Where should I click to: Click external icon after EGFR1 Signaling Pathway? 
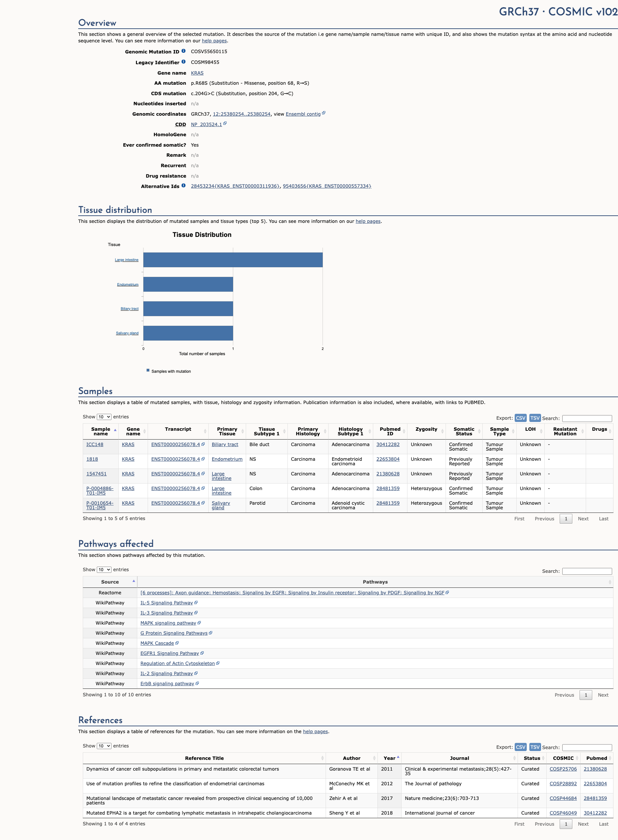pos(202,653)
